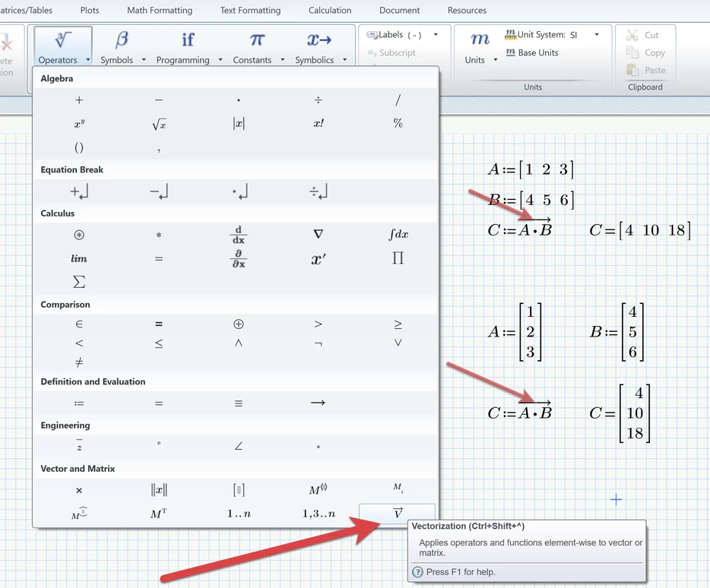Insert the exponent x to the y operator
The height and width of the screenshot is (588, 710).
(x=79, y=123)
